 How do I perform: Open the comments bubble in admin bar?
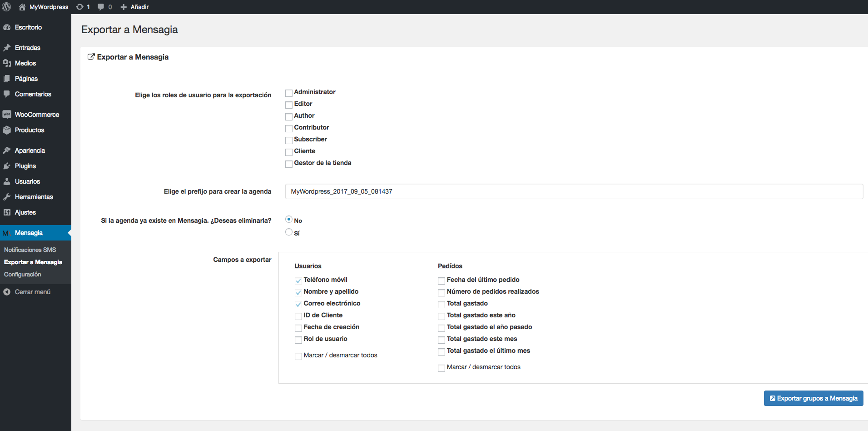101,7
